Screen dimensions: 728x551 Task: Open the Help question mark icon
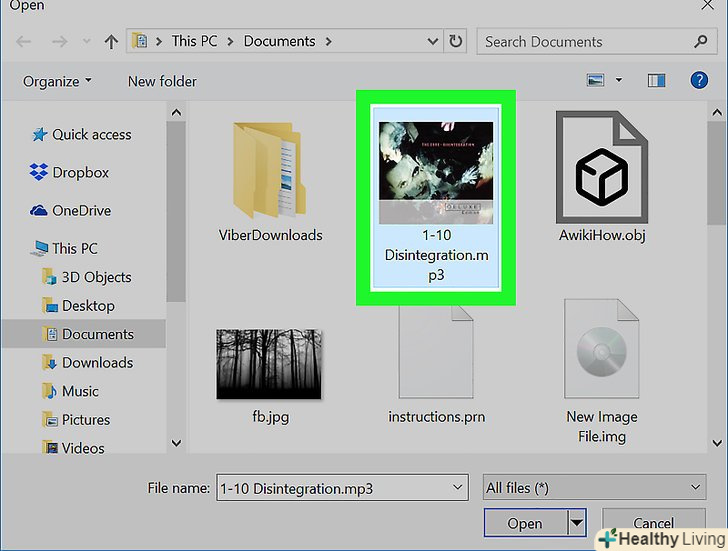click(x=699, y=80)
